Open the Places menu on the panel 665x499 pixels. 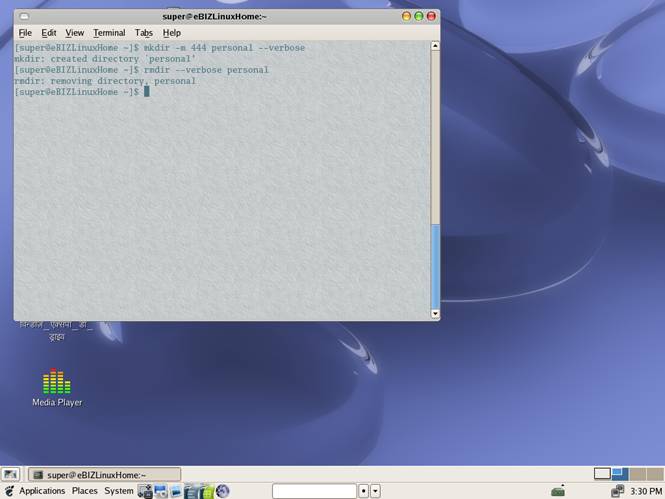pos(84,491)
